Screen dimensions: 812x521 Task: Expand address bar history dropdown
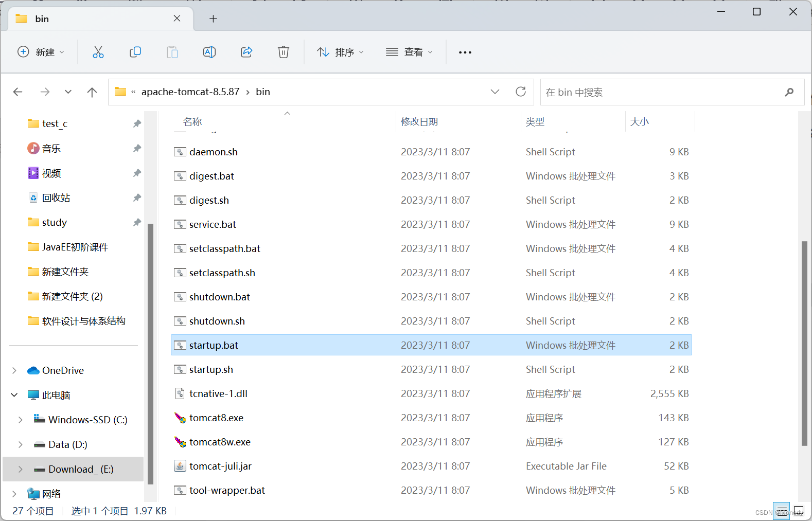(x=495, y=92)
